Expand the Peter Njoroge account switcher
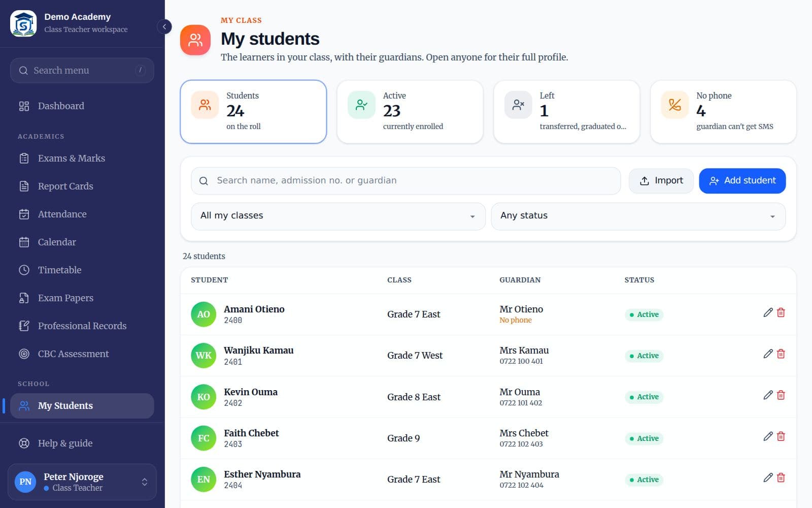Screen dimensions: 812x508 click(x=82, y=482)
